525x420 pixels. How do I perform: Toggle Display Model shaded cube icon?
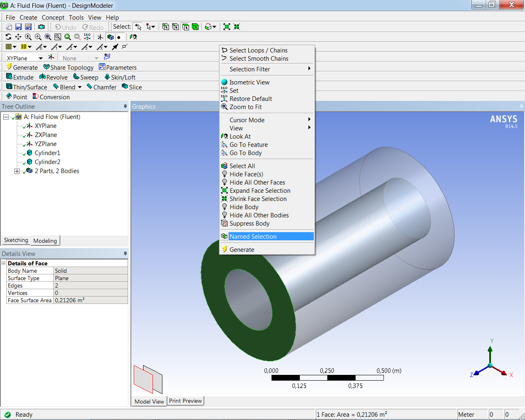click(110, 37)
